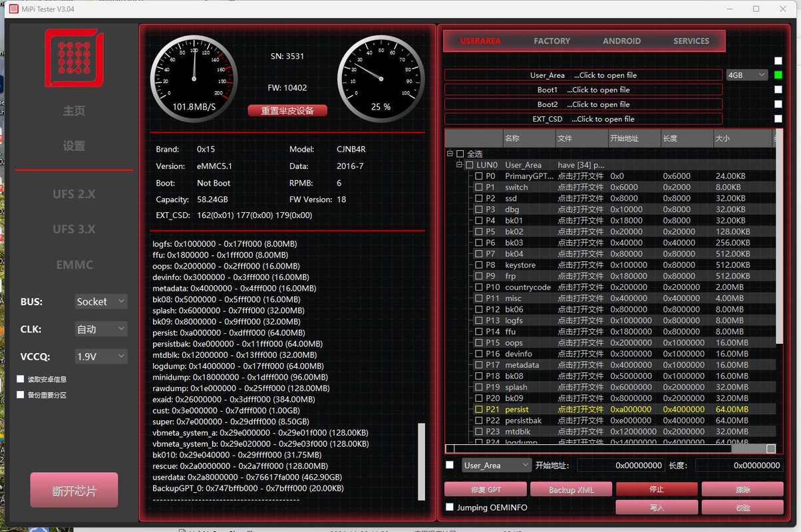
Task: Open the BUS Socket dropdown
Action: (x=100, y=302)
